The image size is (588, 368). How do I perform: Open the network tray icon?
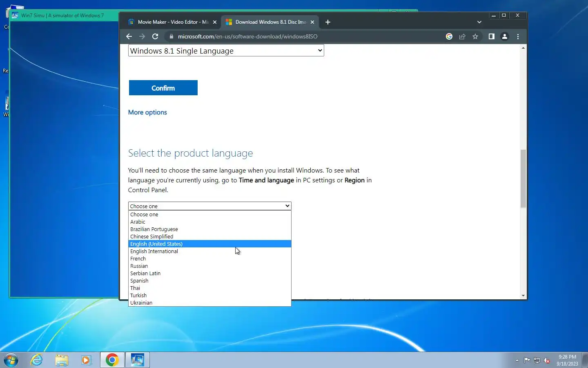pos(537,360)
